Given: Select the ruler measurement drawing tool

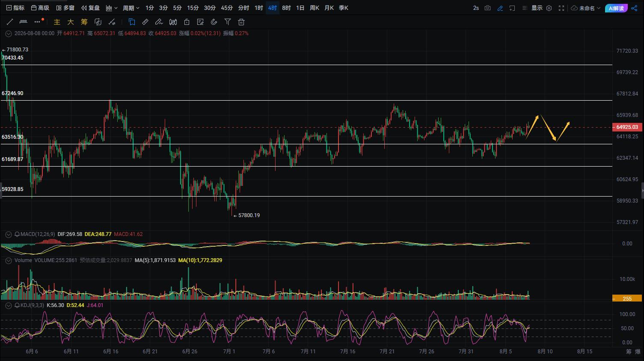Looking at the screenshot, I should pos(24,22).
